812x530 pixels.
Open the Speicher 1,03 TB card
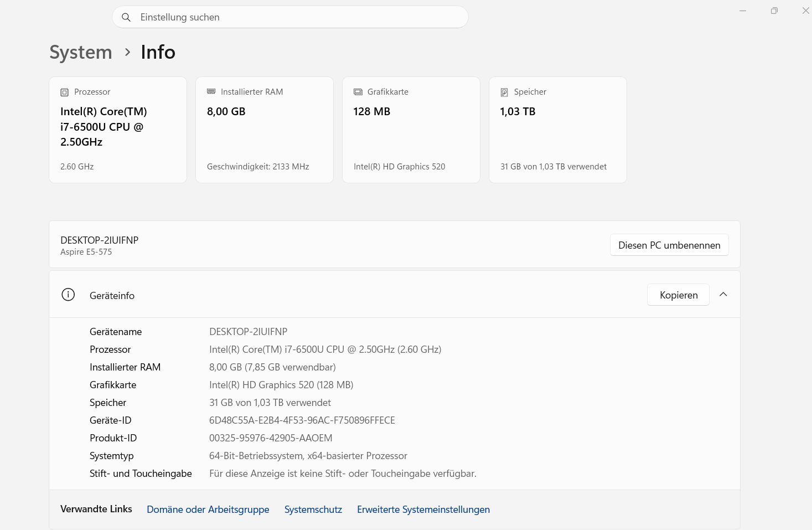point(558,130)
